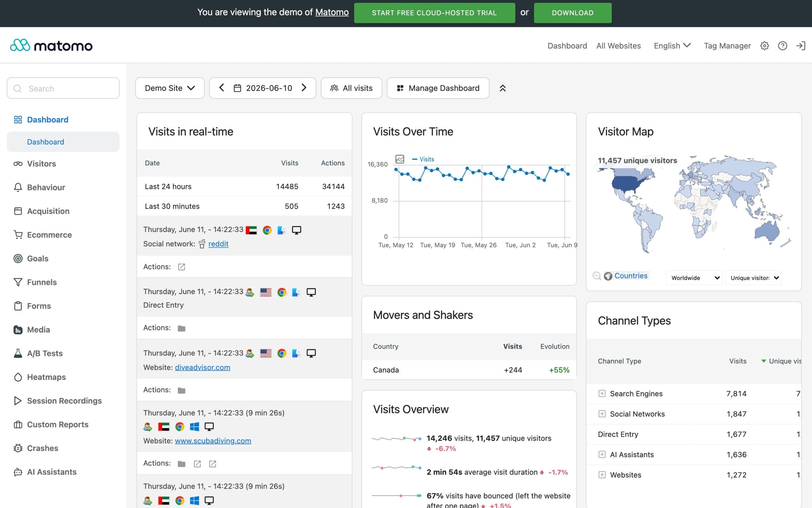Open Visitors in the sidebar
This screenshot has width=812, height=508.
tap(41, 164)
